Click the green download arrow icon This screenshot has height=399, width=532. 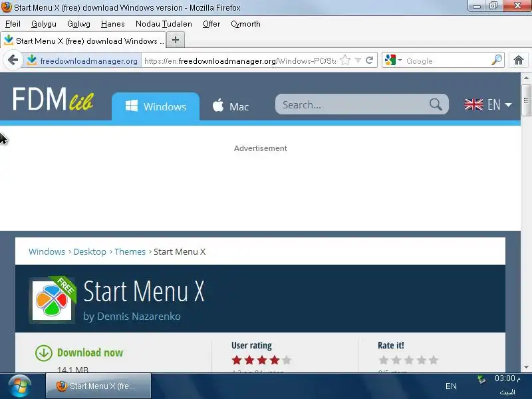[x=44, y=353]
